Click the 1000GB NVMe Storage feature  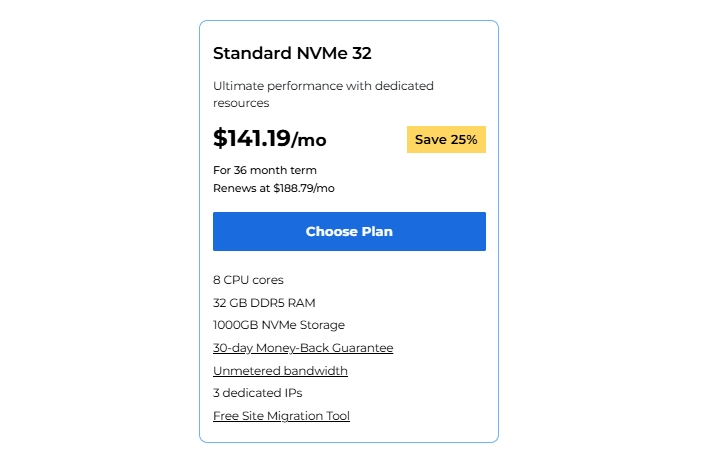tap(279, 325)
